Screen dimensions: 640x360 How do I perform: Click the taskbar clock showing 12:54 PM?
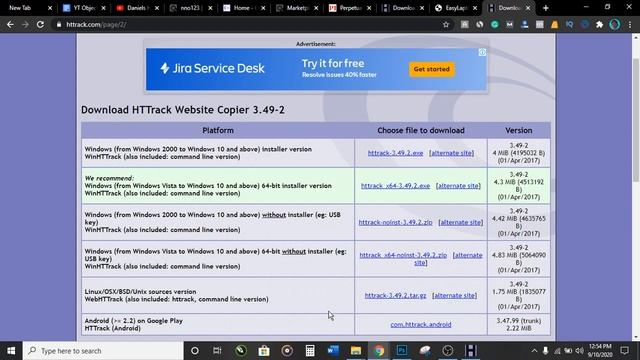click(x=600, y=351)
